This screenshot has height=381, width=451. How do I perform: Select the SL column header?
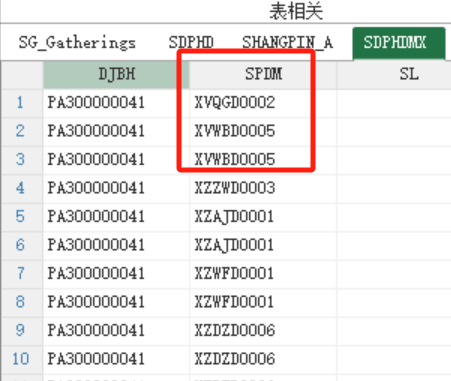click(x=394, y=74)
